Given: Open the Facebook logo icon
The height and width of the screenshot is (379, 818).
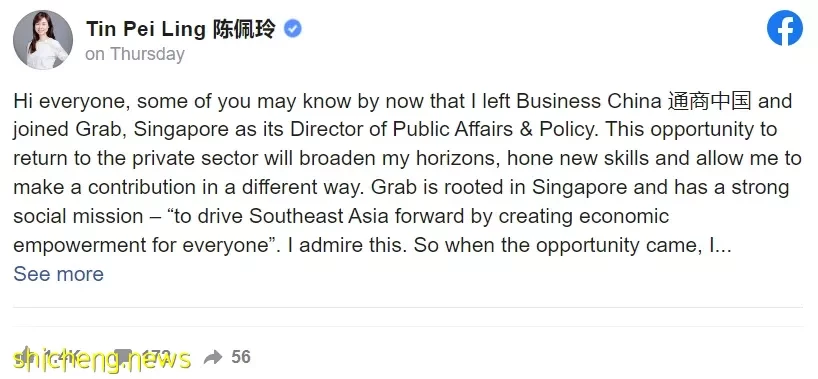Looking at the screenshot, I should 785,28.
